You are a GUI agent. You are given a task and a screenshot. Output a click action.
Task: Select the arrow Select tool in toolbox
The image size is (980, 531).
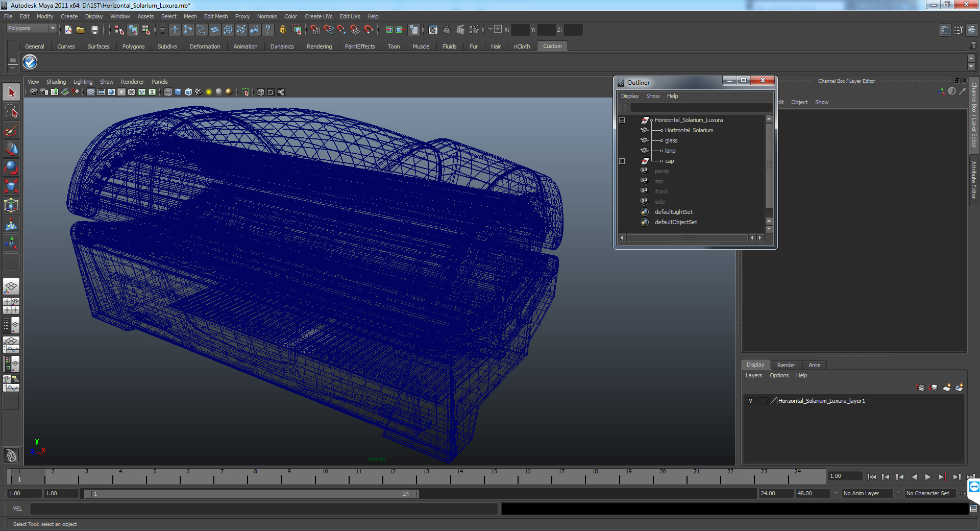[x=11, y=92]
